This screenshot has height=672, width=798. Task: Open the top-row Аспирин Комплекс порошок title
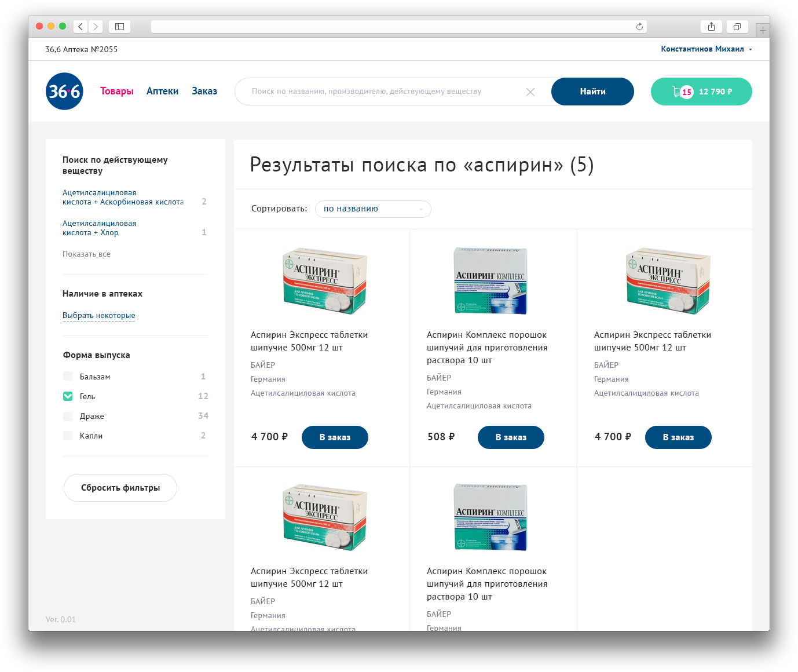pyautogui.click(x=487, y=348)
